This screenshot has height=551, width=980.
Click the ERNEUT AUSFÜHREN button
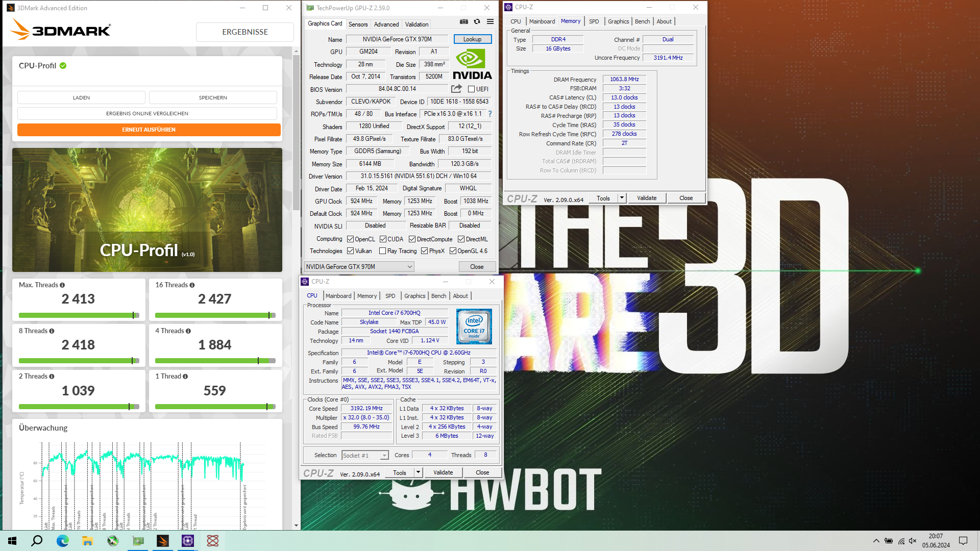click(149, 130)
